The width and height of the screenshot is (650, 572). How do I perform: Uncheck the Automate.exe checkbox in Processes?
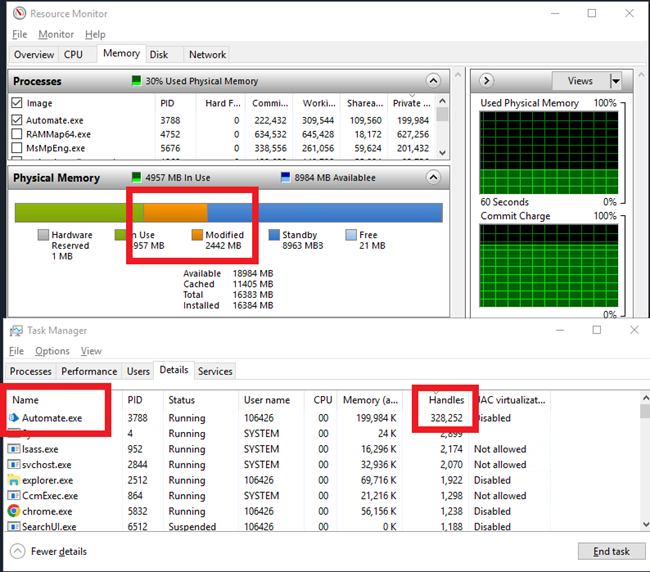click(x=17, y=120)
